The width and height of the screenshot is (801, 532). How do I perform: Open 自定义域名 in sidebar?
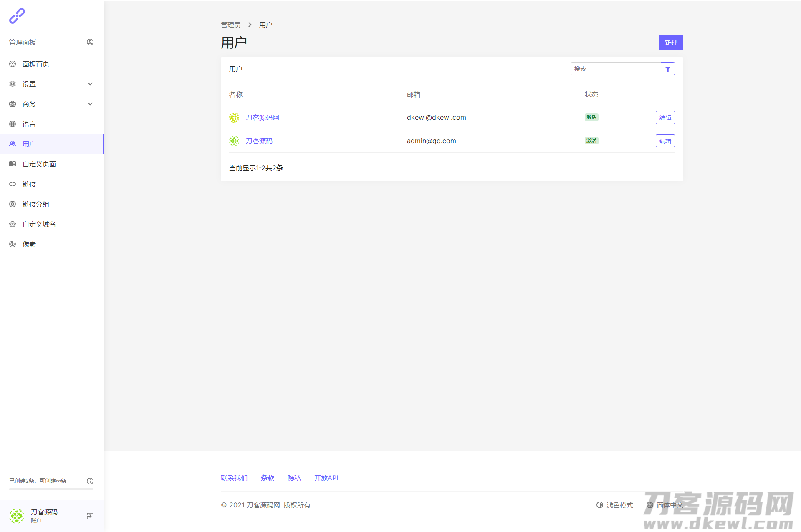coord(39,224)
